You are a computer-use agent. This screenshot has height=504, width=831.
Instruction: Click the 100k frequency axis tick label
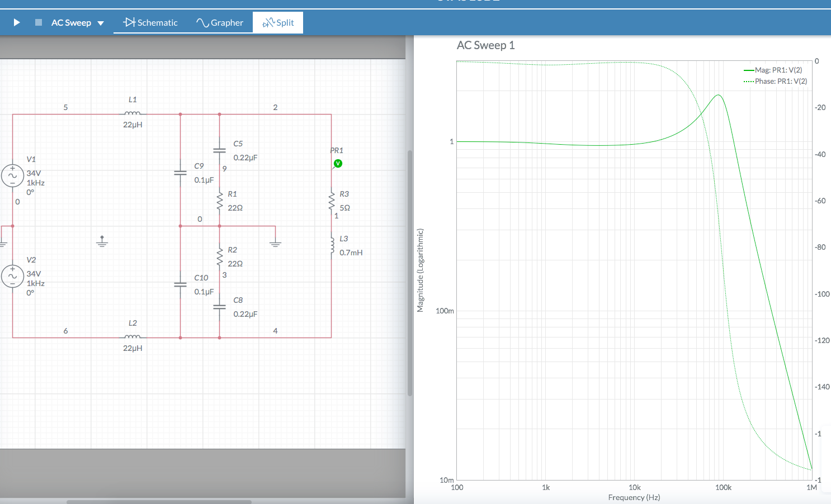[x=723, y=487]
